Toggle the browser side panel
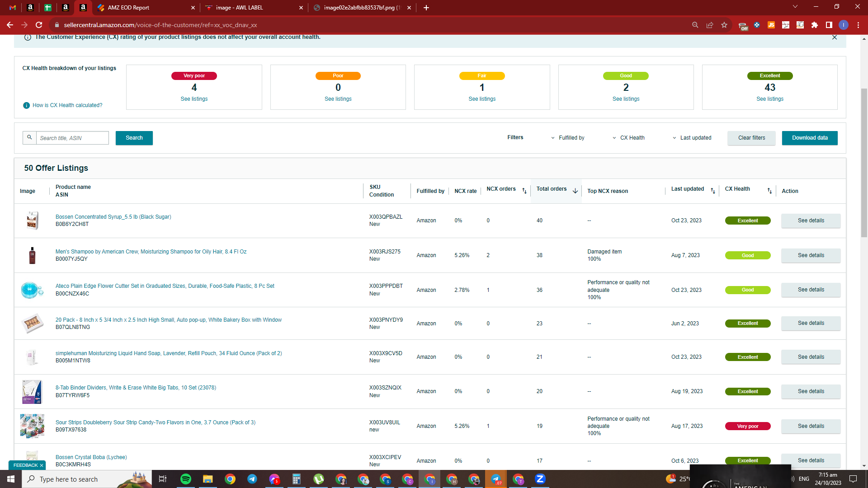This screenshot has height=488, width=868. [829, 25]
